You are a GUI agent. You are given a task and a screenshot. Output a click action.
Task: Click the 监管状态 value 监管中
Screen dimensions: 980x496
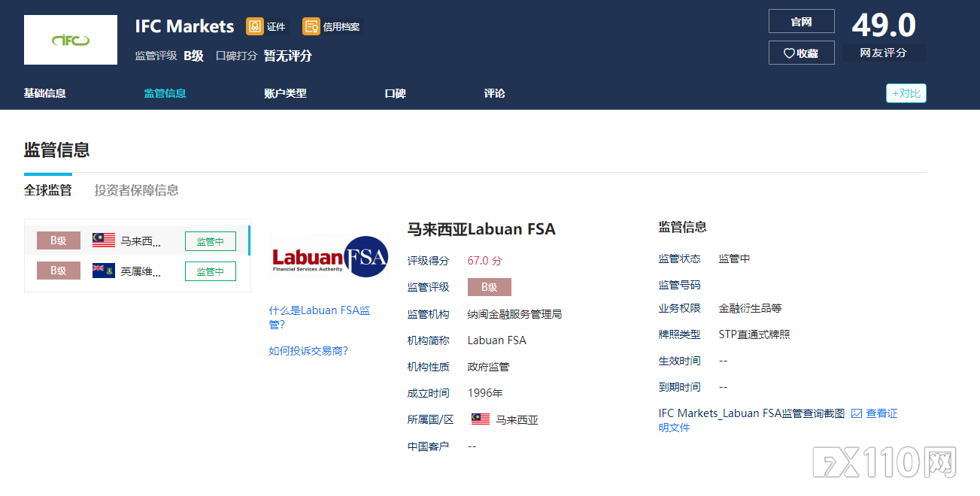(734, 259)
